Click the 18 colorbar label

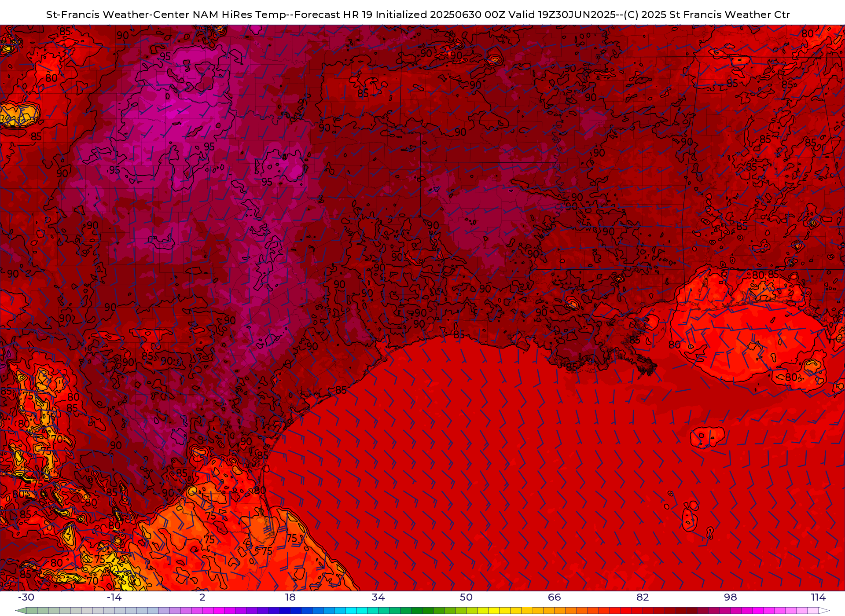[290, 597]
